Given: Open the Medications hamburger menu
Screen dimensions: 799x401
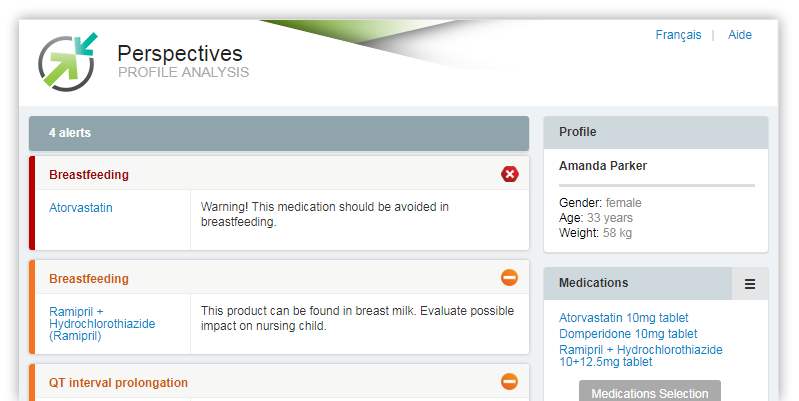Looking at the screenshot, I should pos(750,284).
